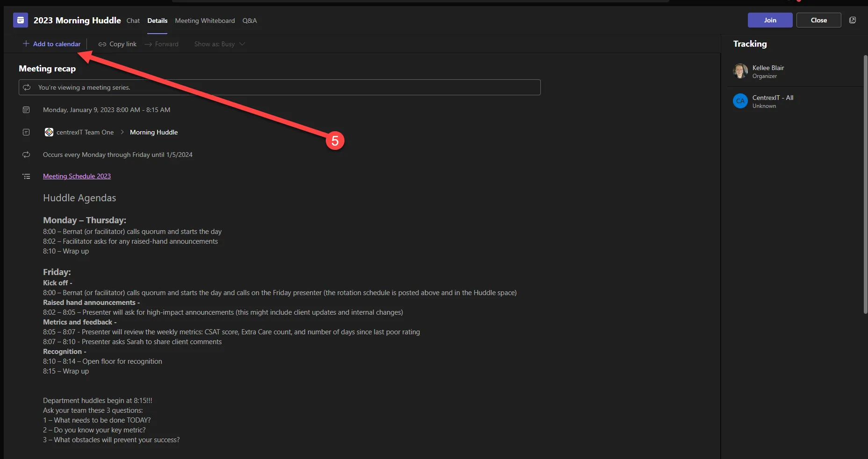Go to the Q&A tab
The image size is (868, 459).
tap(250, 21)
